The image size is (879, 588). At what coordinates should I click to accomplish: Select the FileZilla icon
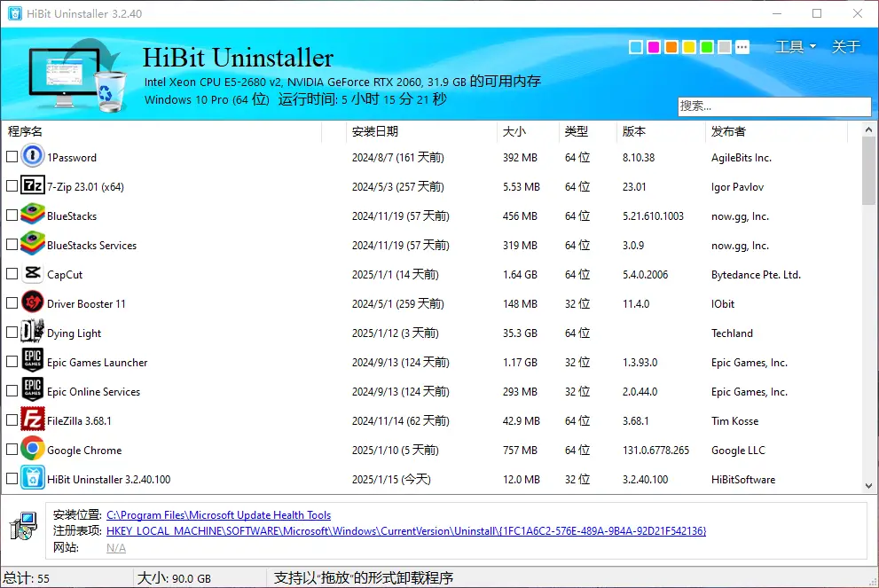[32, 420]
